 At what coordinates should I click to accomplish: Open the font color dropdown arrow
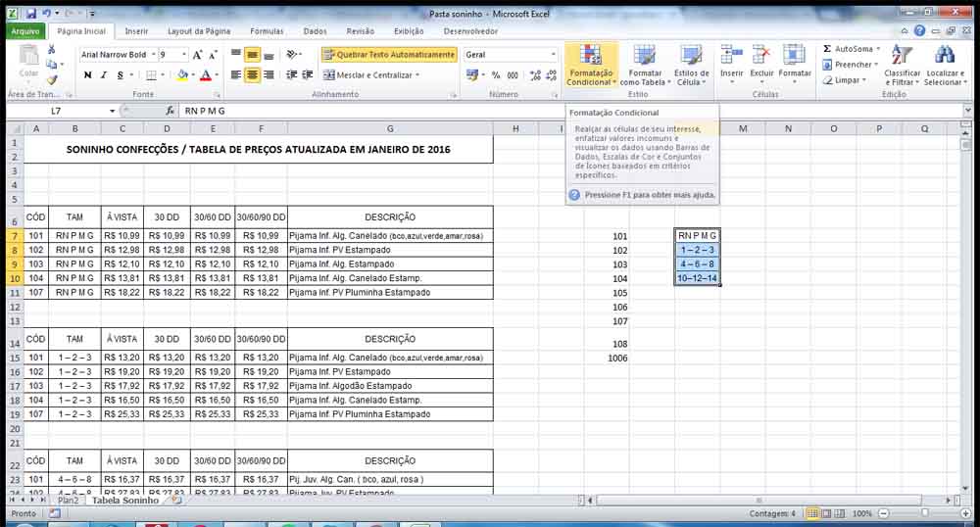[x=217, y=74]
